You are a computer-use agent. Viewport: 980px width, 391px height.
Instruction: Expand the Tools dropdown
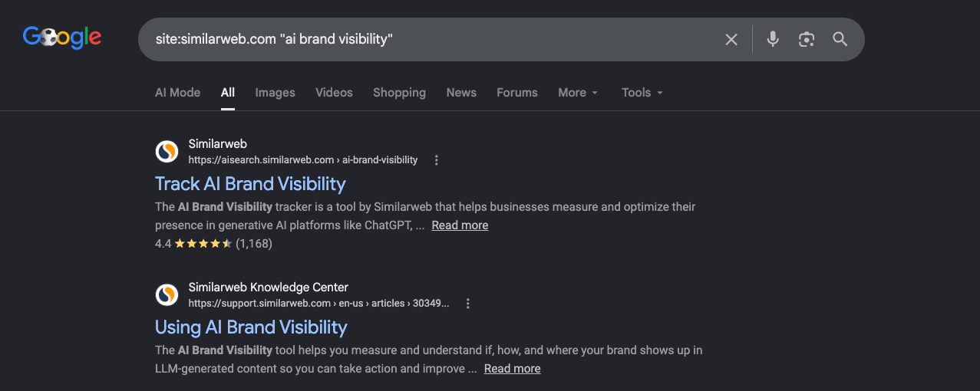642,92
